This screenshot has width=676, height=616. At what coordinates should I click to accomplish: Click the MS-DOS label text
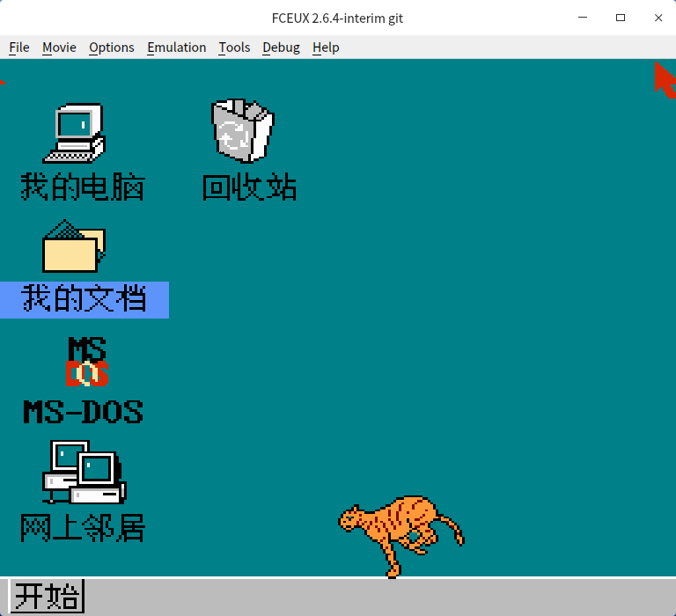pyautogui.click(x=84, y=412)
